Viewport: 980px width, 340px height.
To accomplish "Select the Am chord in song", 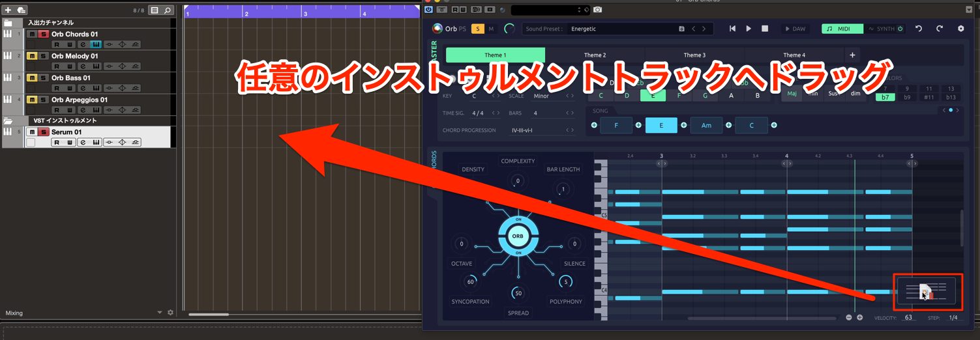I will pos(707,125).
